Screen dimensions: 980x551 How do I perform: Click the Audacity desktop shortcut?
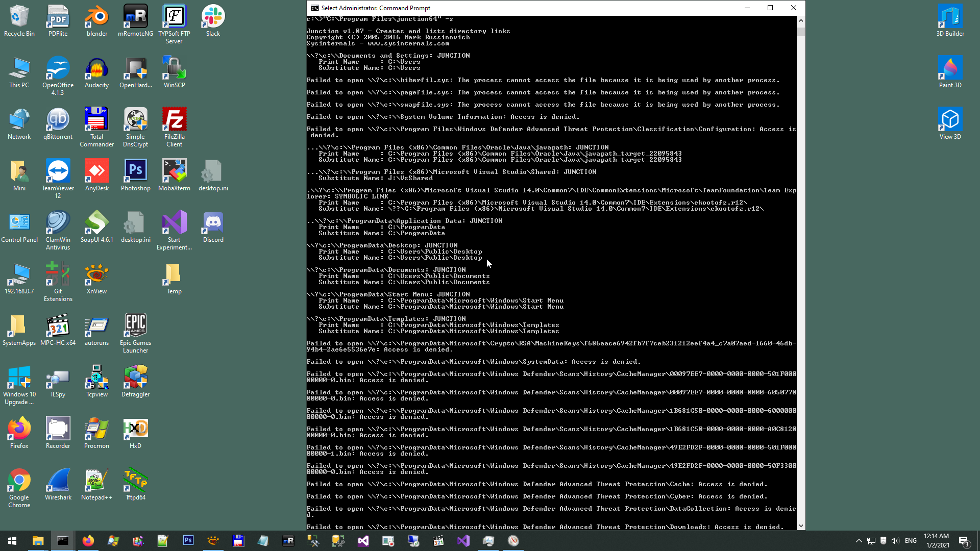96,69
